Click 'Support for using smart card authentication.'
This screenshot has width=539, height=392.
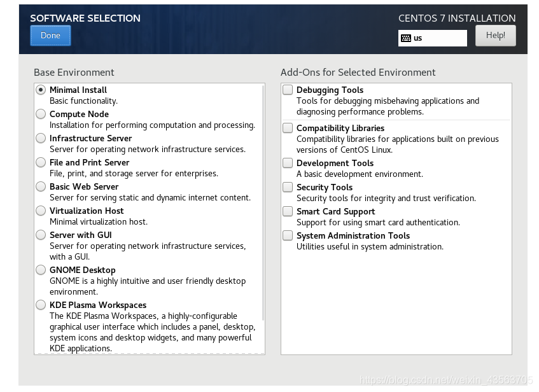(378, 223)
